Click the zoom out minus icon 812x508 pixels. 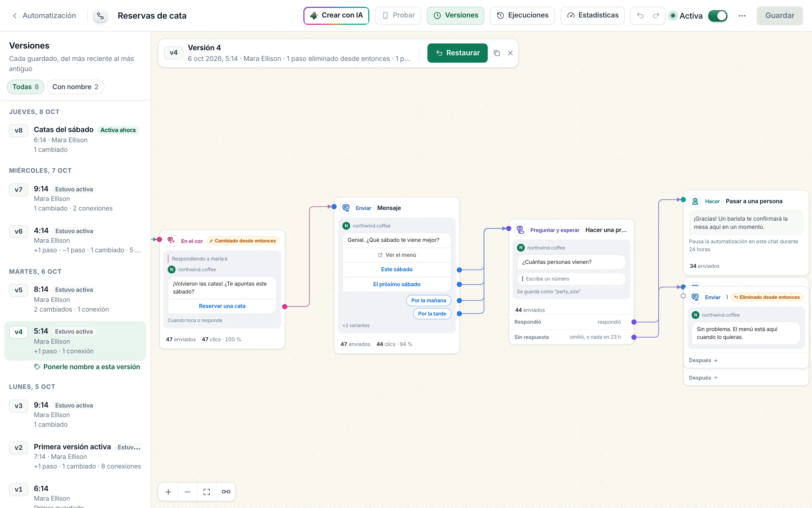pos(187,492)
